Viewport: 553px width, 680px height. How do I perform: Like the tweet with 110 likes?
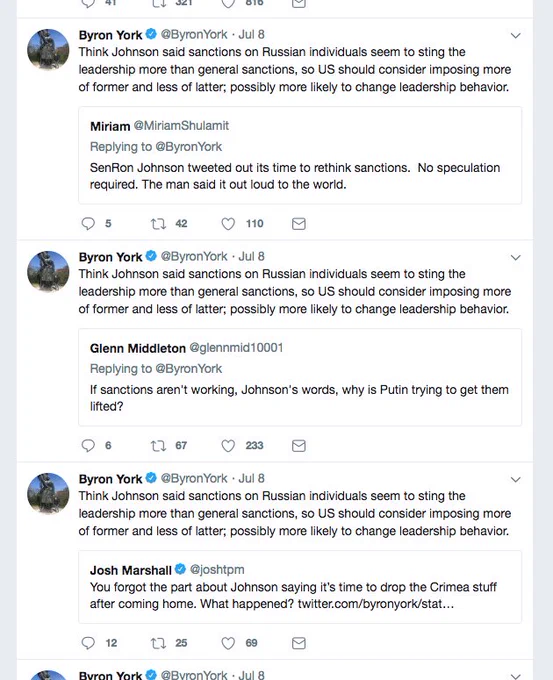[x=228, y=224]
